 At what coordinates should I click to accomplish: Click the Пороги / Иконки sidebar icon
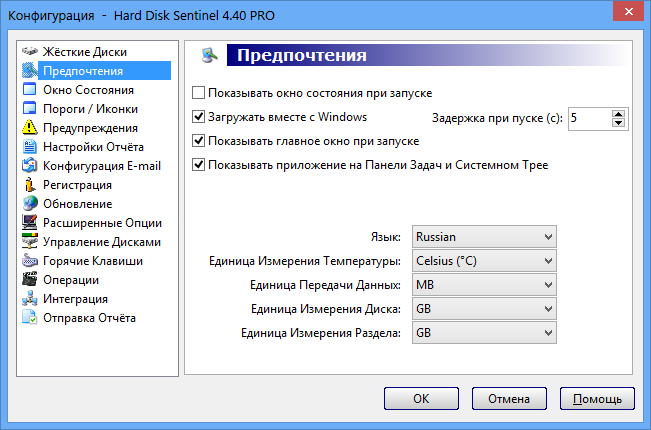(x=30, y=109)
